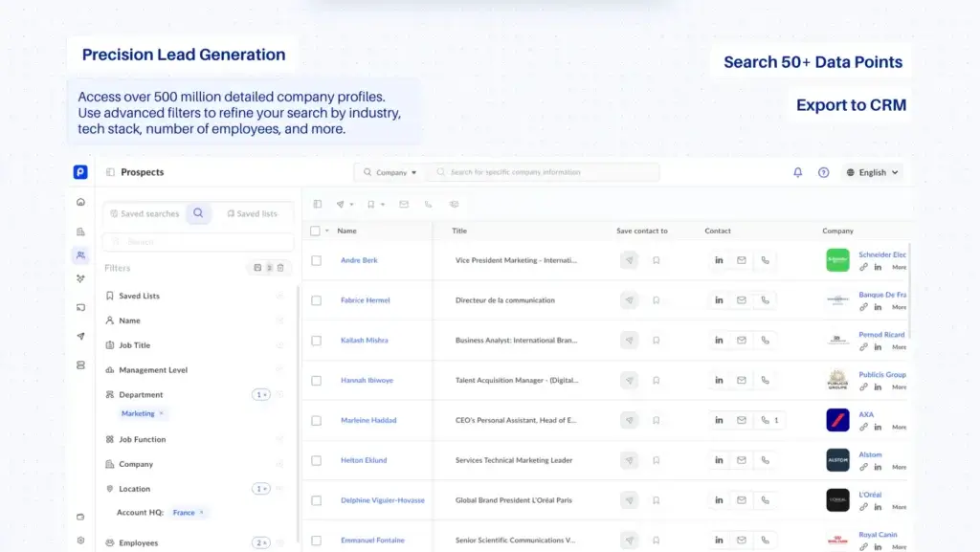Image resolution: width=980 pixels, height=552 pixels.
Task: Click LinkedIn icon for Andre Berk
Action: [x=719, y=260]
